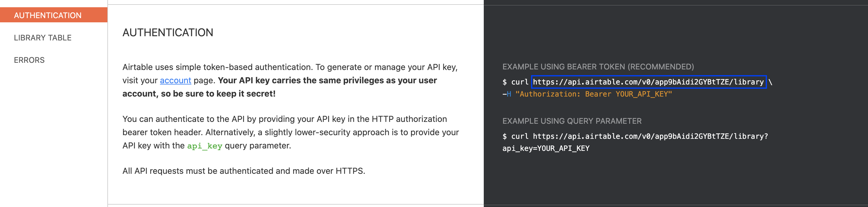868x207 pixels.
Task: Click the HTTPS requirement sentence
Action: 244,171
